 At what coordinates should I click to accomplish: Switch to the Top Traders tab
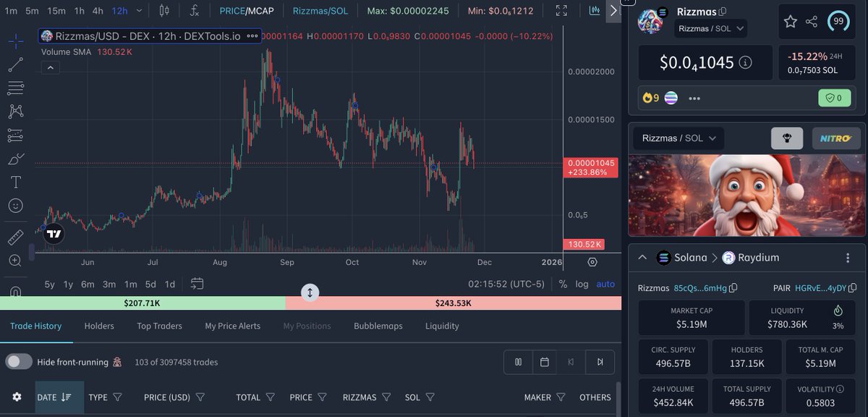tap(159, 326)
